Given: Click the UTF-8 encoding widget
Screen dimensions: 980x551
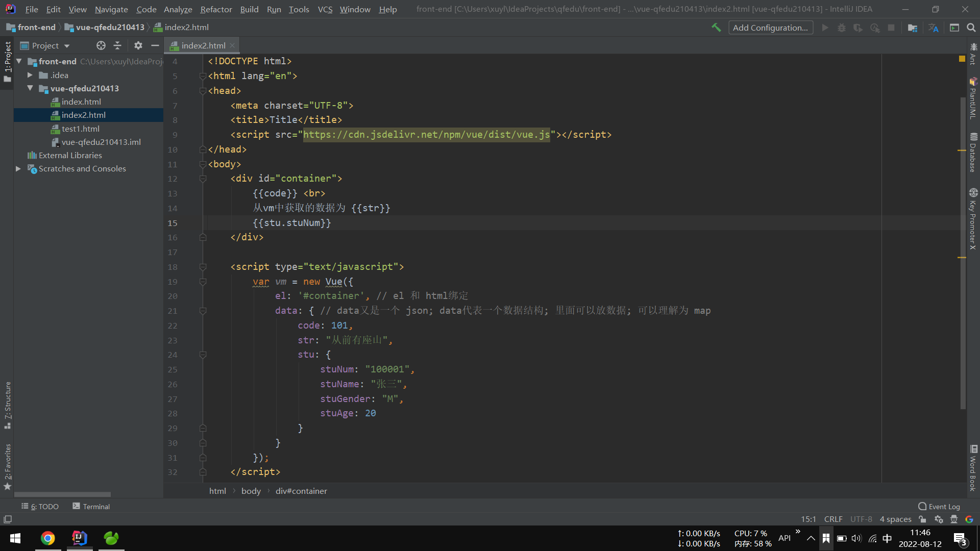Looking at the screenshot, I should [861, 519].
